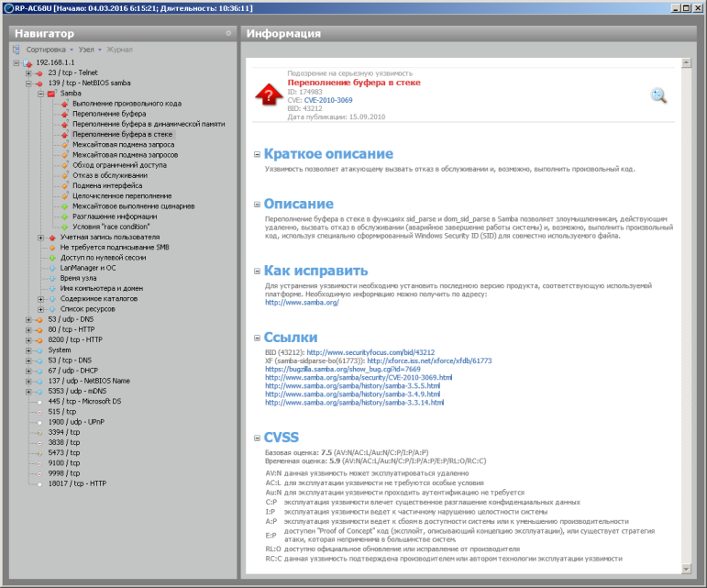Open the http://www.samba.org/ link

coord(302,303)
